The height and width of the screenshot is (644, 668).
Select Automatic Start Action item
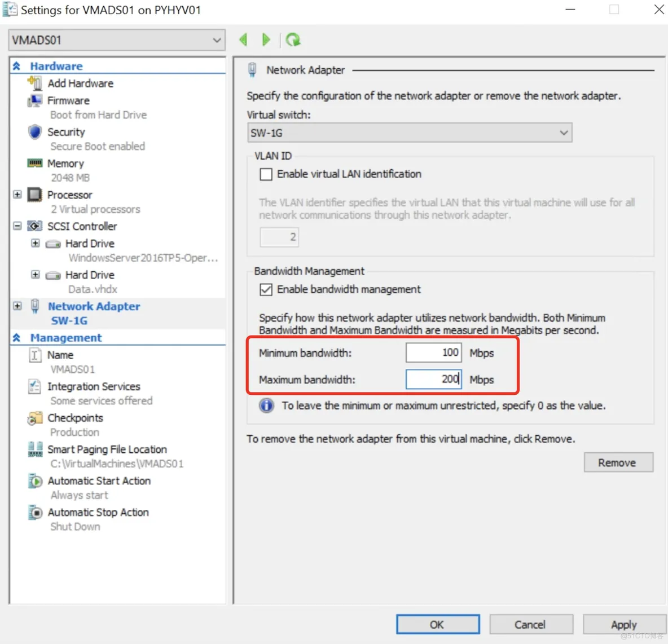99,481
